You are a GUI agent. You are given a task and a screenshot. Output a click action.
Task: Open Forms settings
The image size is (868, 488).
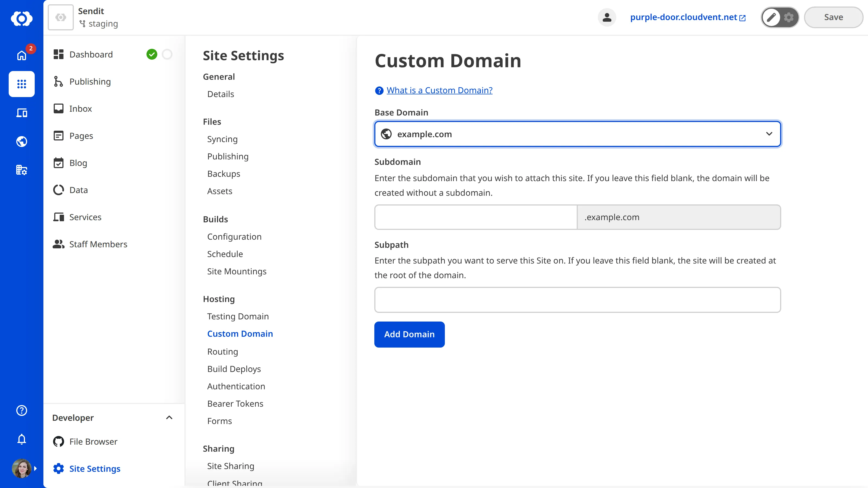[x=219, y=421]
